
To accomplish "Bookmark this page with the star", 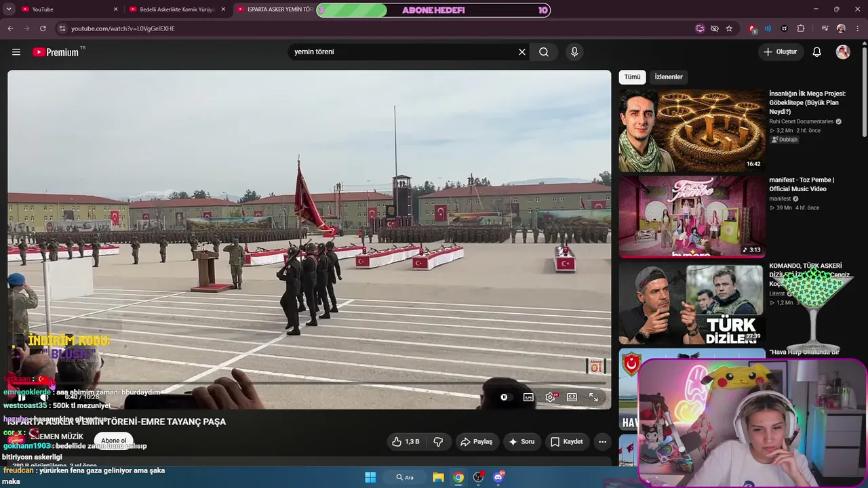I will pyautogui.click(x=729, y=28).
